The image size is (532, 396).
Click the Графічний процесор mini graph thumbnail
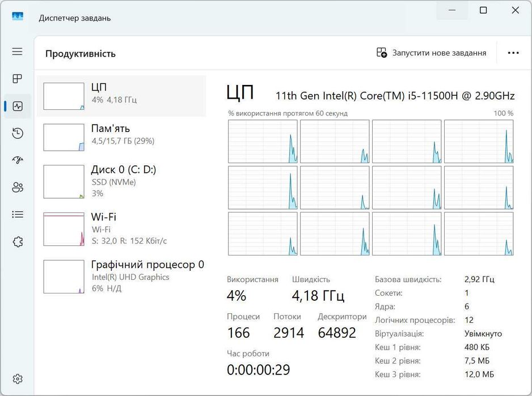click(64, 276)
